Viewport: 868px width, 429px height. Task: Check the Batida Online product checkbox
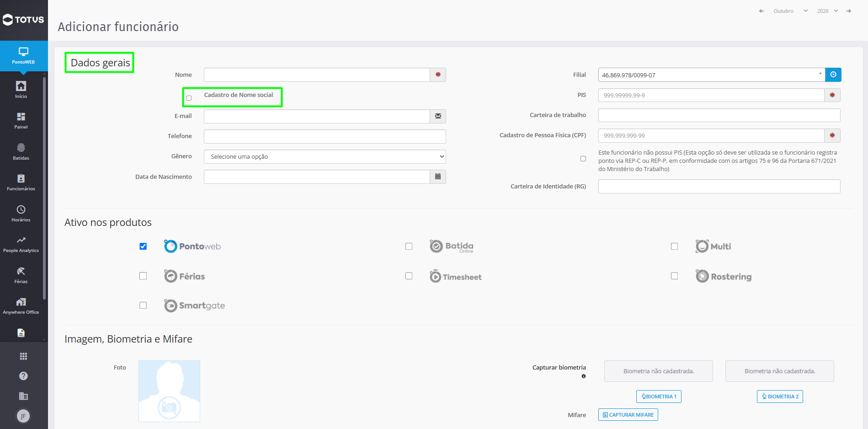click(x=409, y=247)
